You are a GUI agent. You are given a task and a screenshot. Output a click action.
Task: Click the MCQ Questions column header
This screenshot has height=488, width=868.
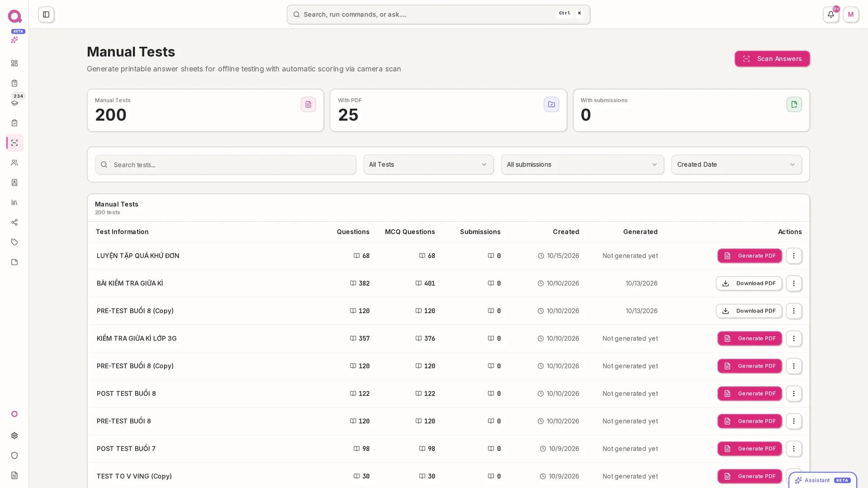pyautogui.click(x=410, y=232)
